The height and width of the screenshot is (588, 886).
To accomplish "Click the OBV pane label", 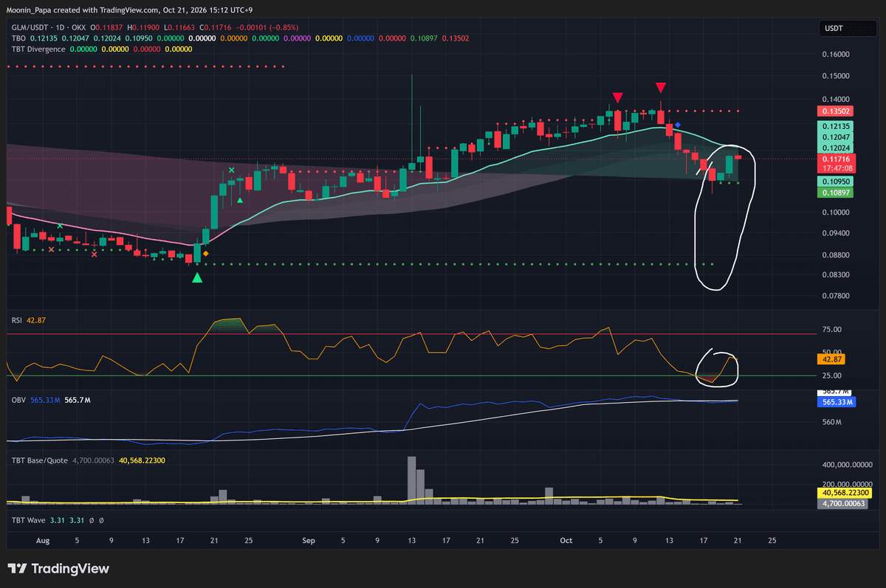I will pyautogui.click(x=18, y=399).
